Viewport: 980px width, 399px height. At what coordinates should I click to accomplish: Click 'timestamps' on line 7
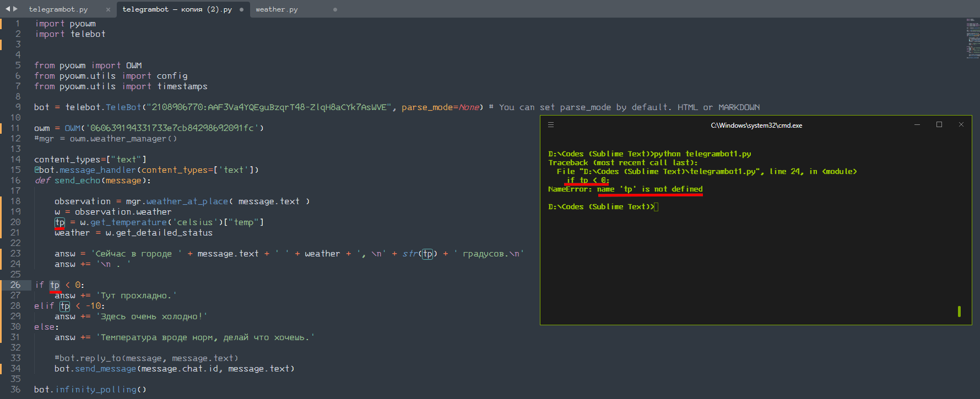(x=182, y=86)
